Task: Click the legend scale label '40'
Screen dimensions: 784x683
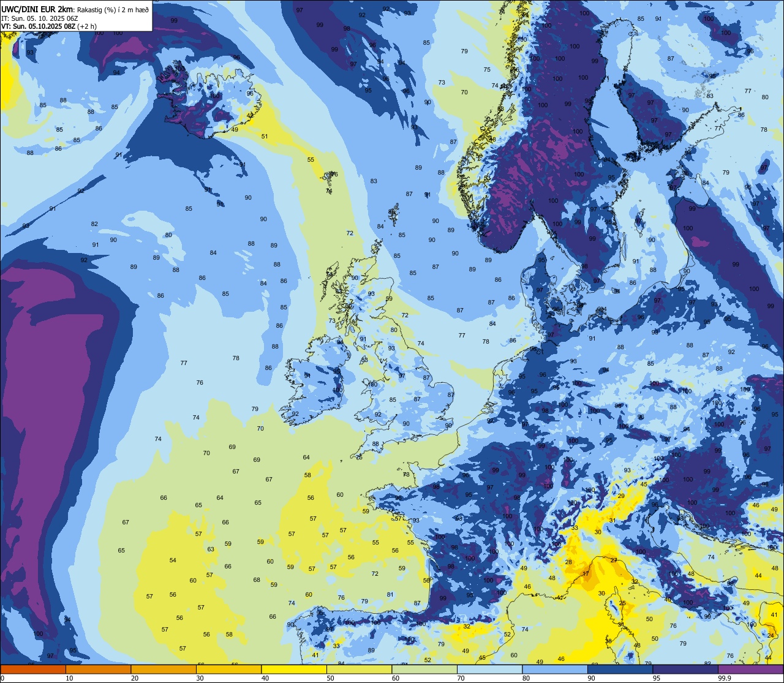Action: click(265, 678)
